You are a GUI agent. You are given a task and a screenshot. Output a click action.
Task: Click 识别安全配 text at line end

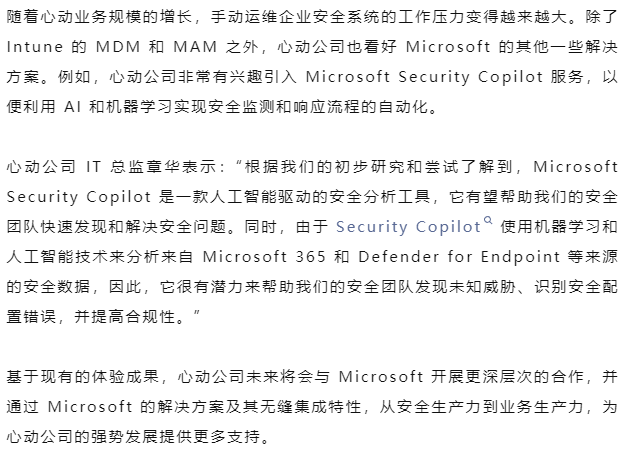point(576,287)
